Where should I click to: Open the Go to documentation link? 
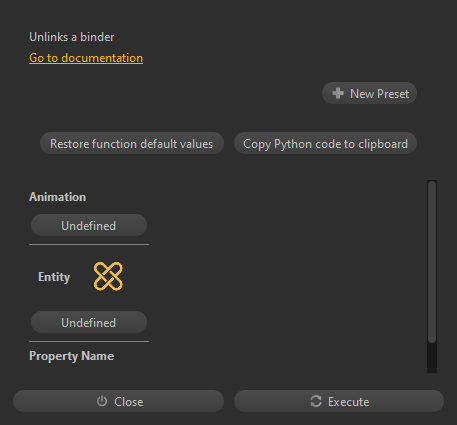point(86,58)
